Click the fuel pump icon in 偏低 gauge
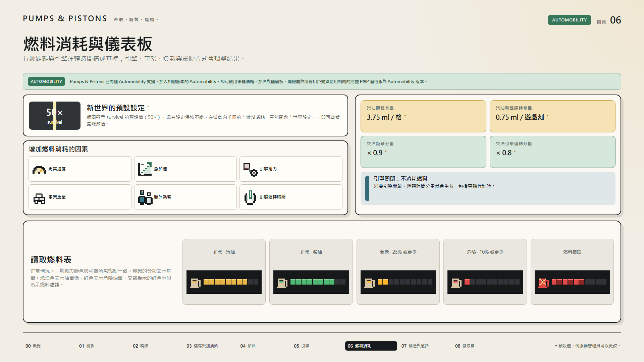Image resolution: width=644 pixels, height=362 pixels. tap(369, 283)
